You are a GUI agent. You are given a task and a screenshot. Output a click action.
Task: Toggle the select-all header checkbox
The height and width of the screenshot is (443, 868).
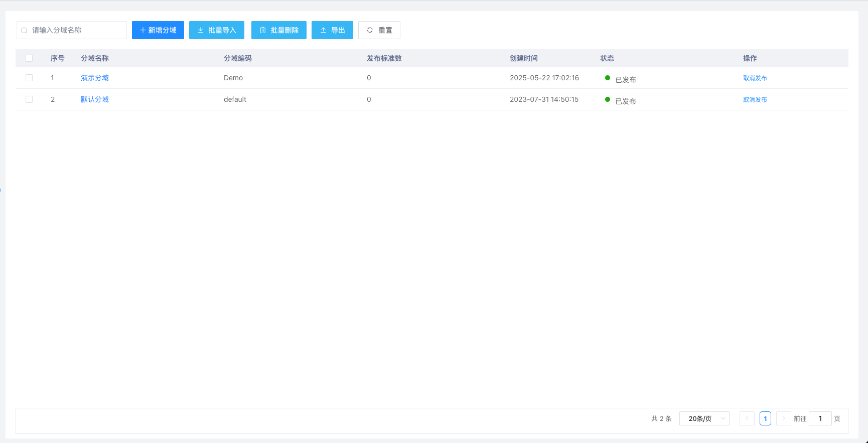point(29,58)
